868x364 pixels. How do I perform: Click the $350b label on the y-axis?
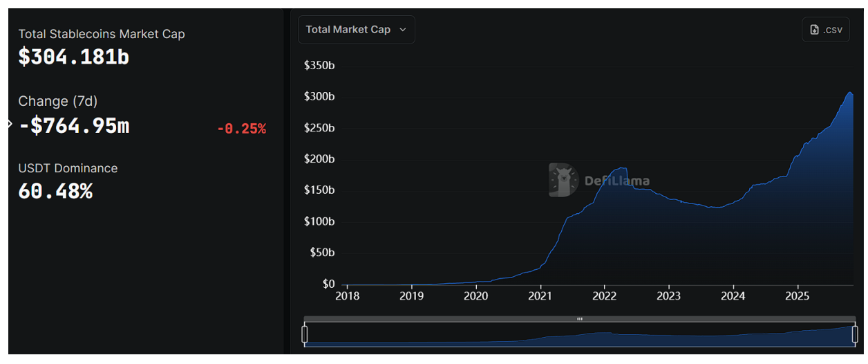[x=319, y=66]
